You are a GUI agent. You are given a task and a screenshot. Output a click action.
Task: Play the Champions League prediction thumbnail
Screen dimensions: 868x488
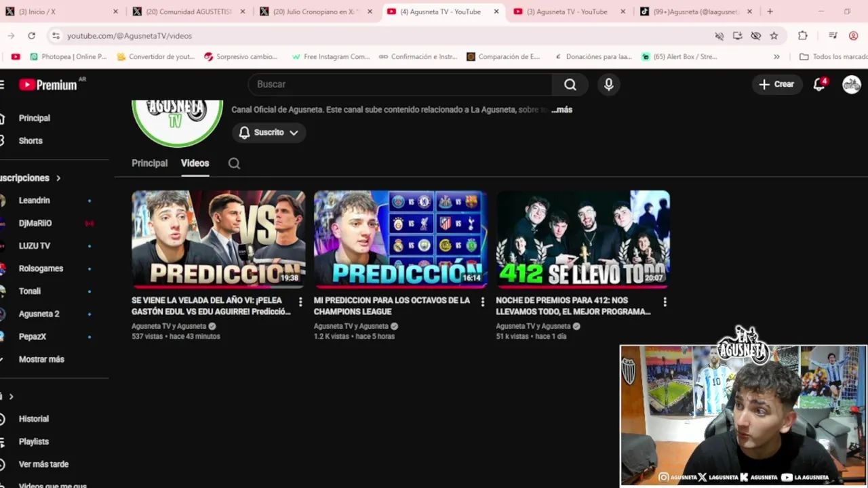pyautogui.click(x=400, y=239)
